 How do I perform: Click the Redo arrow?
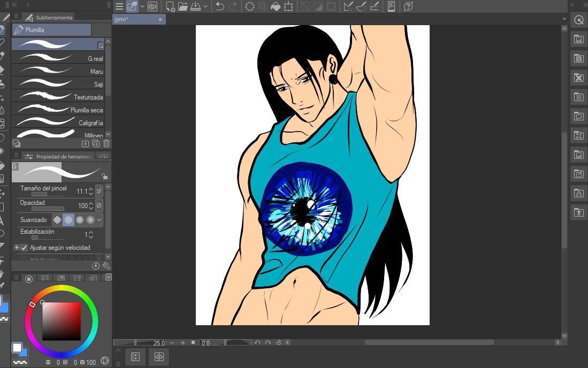pos(233,6)
